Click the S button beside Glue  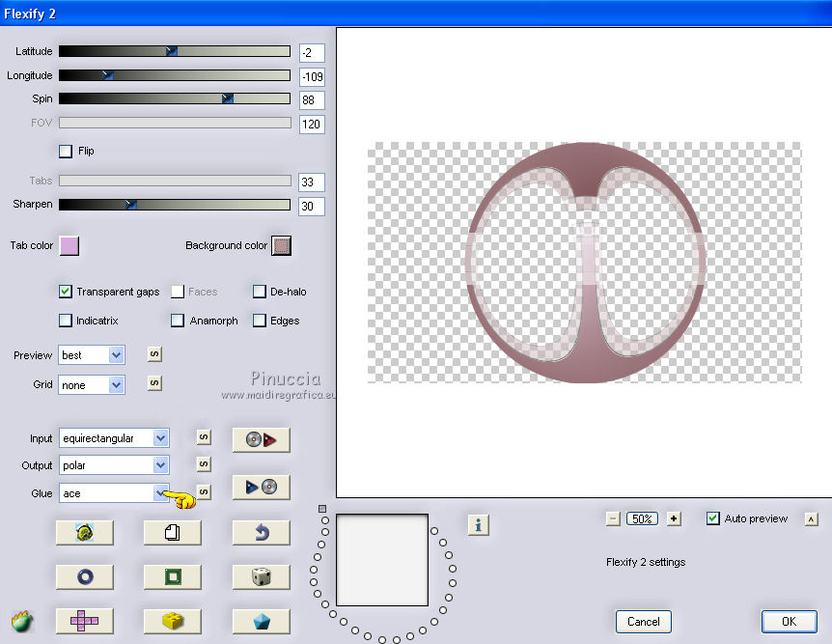pyautogui.click(x=204, y=491)
